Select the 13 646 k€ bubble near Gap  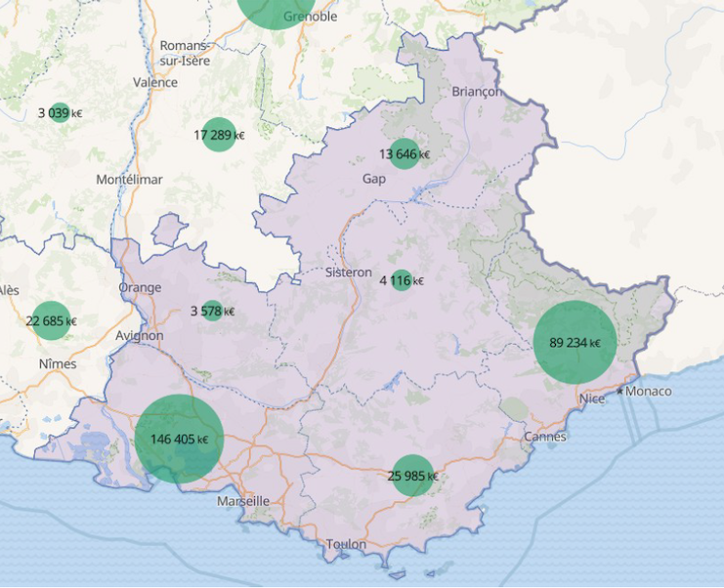(404, 153)
